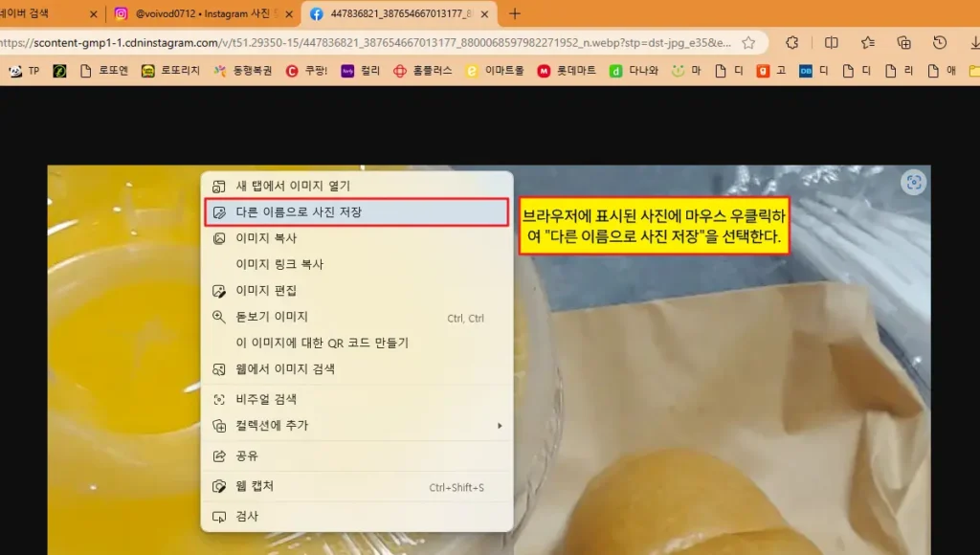The height and width of the screenshot is (555, 980).
Task: Open split screen mode in toolbar
Action: [x=832, y=43]
